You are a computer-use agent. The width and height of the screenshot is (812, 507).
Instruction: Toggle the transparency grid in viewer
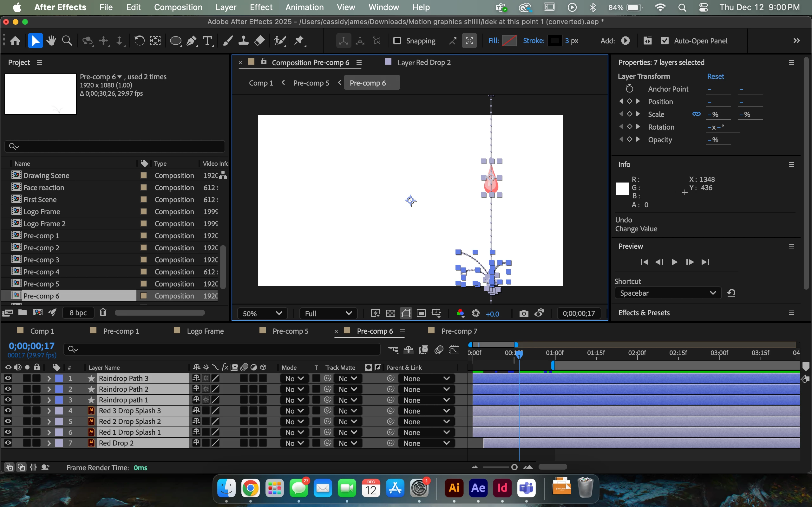tap(390, 313)
